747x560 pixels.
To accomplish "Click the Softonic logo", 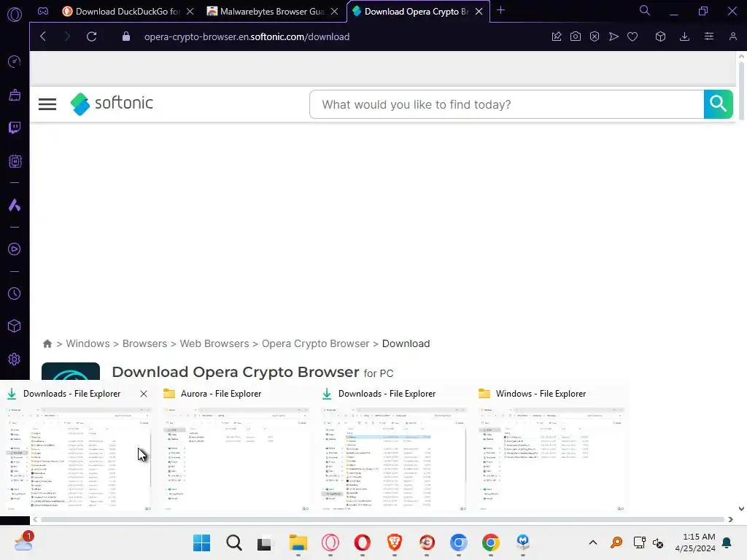I will 112,104.
